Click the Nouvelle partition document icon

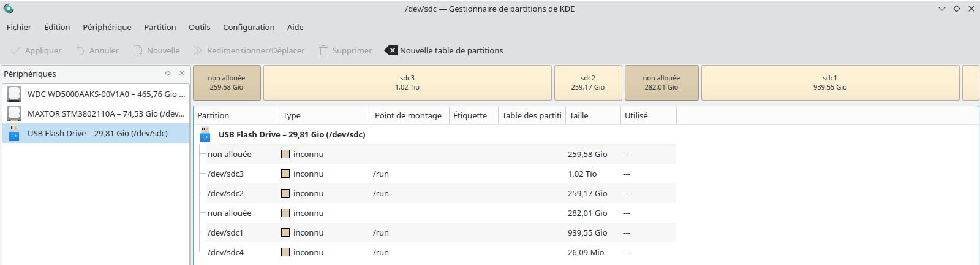click(138, 50)
